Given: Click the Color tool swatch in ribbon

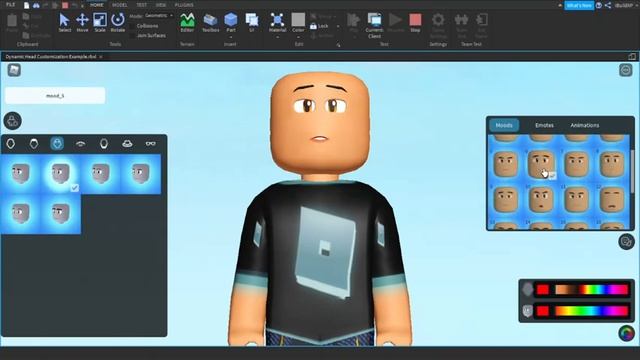Looking at the screenshot, I should [298, 20].
